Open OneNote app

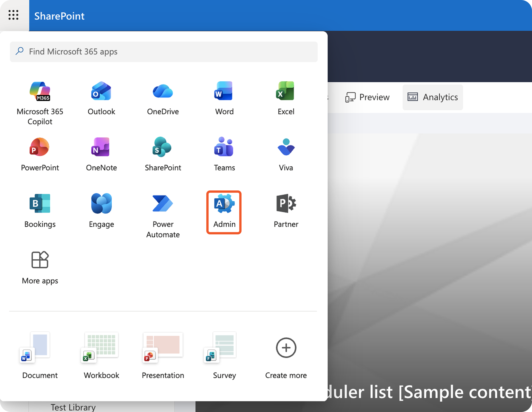click(x=101, y=154)
